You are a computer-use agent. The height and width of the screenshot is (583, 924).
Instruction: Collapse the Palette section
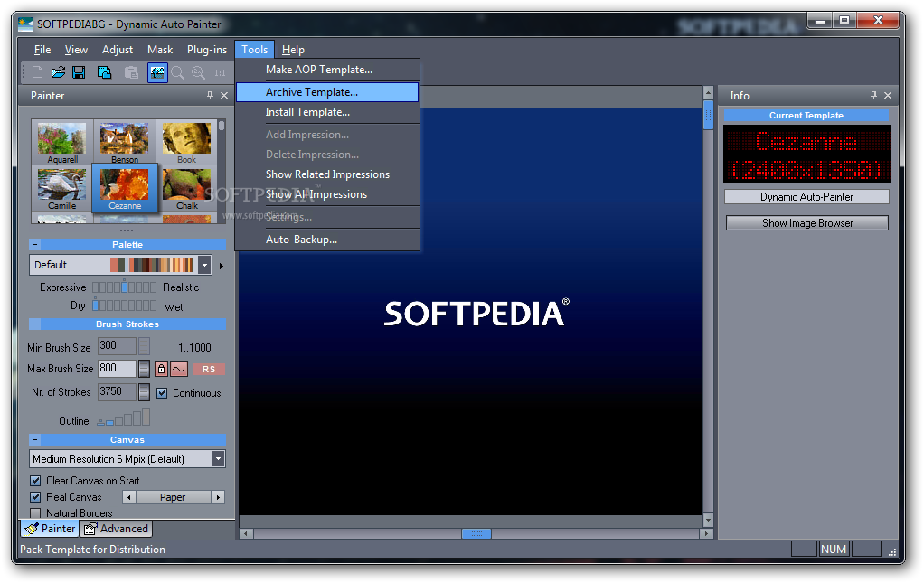[34, 244]
